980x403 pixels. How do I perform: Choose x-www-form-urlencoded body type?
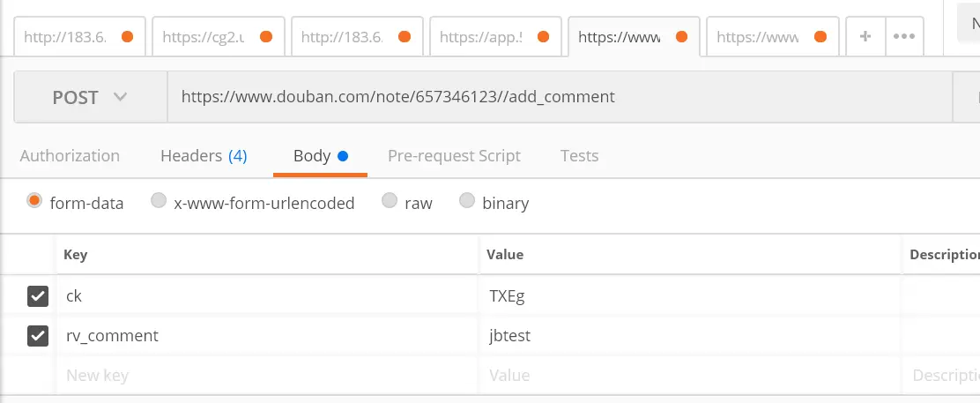[159, 202]
